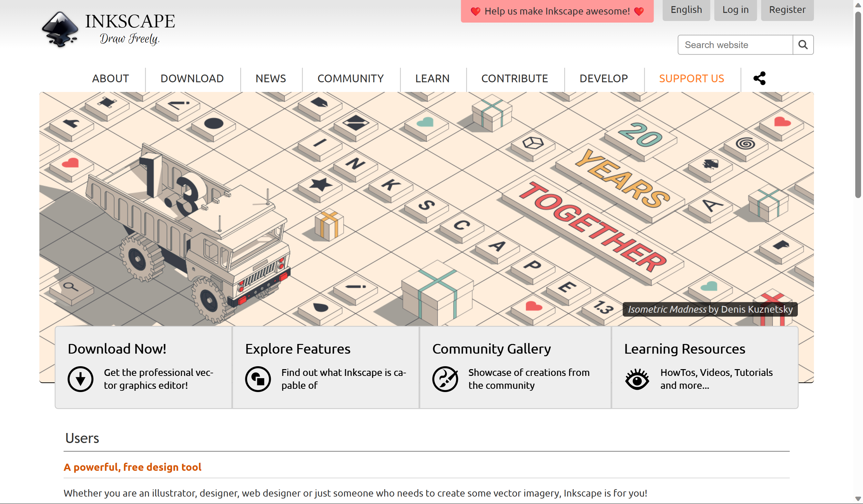This screenshot has height=504, width=863.
Task: Focus the Search website input field
Action: [735, 45]
